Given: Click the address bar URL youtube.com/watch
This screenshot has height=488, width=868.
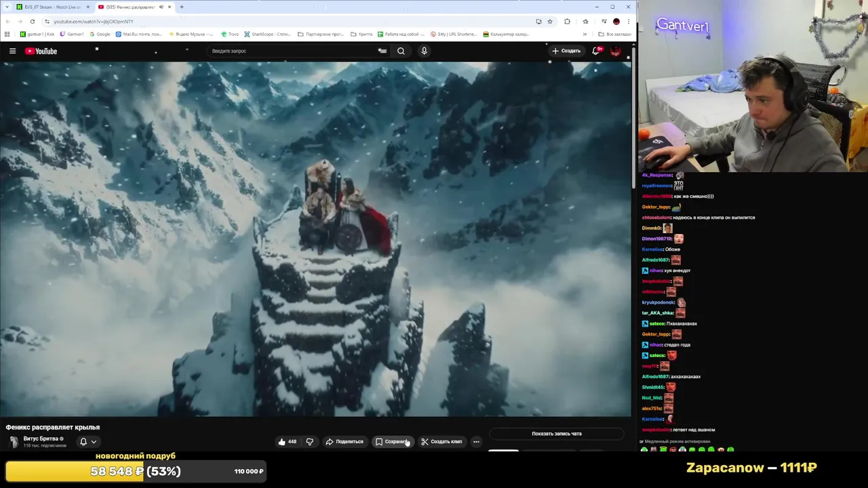Looking at the screenshot, I should pyautogui.click(x=94, y=21).
